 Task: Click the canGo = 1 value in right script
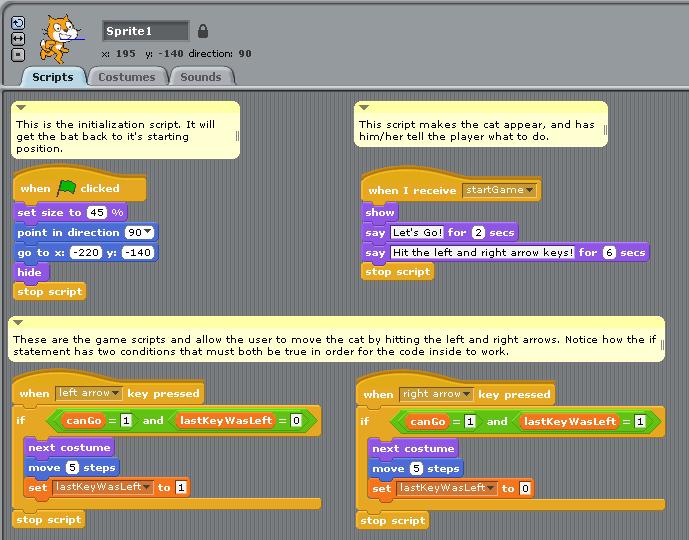pos(470,422)
